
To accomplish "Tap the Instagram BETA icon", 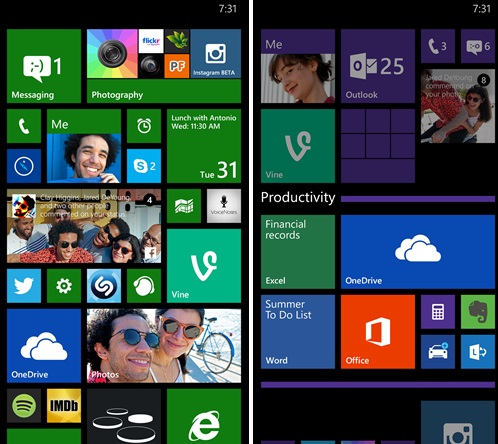I will pyautogui.click(x=216, y=53).
